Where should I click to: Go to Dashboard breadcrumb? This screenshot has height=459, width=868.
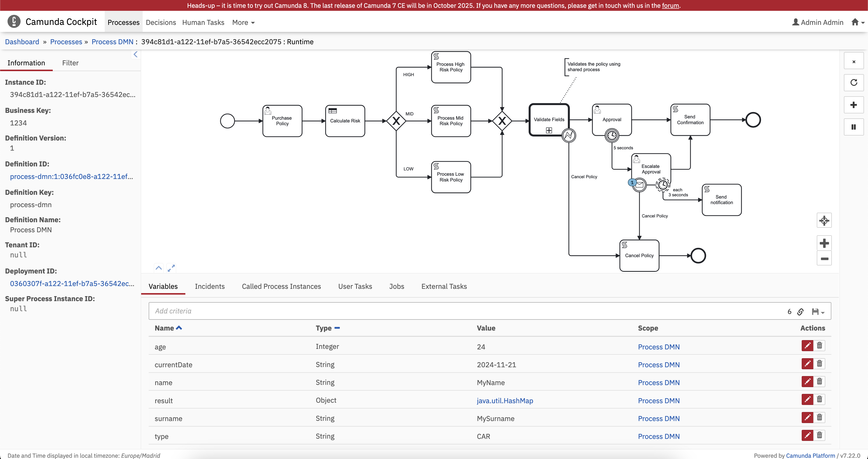tap(22, 42)
